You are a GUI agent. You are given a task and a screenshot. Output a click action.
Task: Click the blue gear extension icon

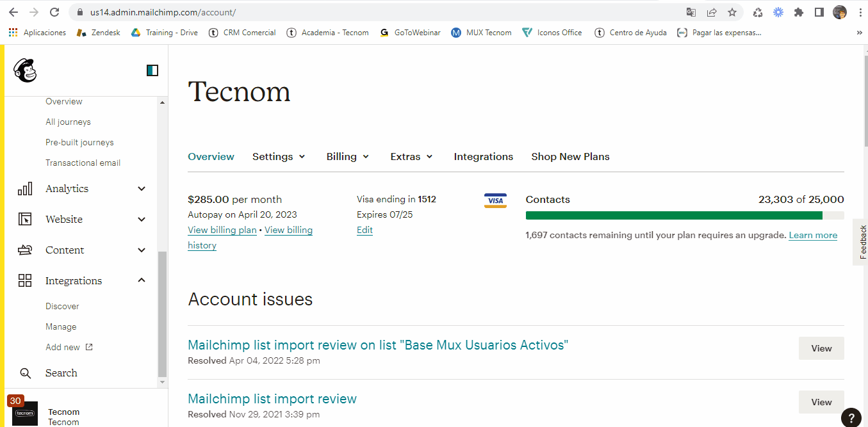point(778,12)
